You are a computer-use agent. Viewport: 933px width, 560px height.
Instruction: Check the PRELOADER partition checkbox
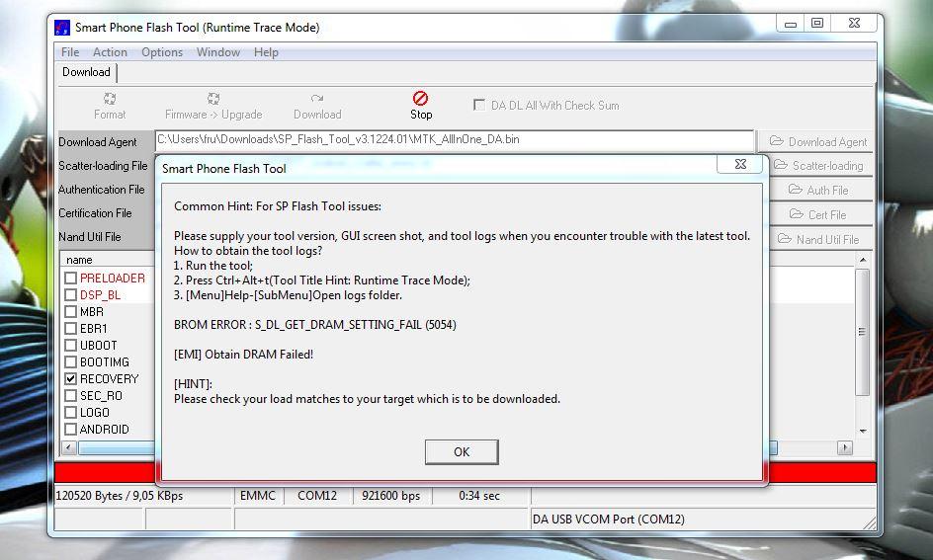(71, 278)
